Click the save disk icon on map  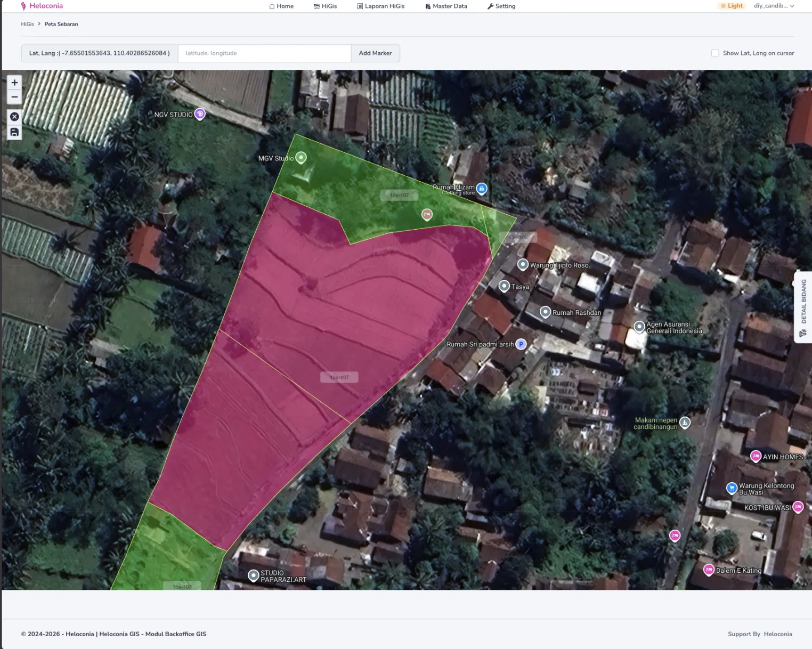(x=14, y=132)
